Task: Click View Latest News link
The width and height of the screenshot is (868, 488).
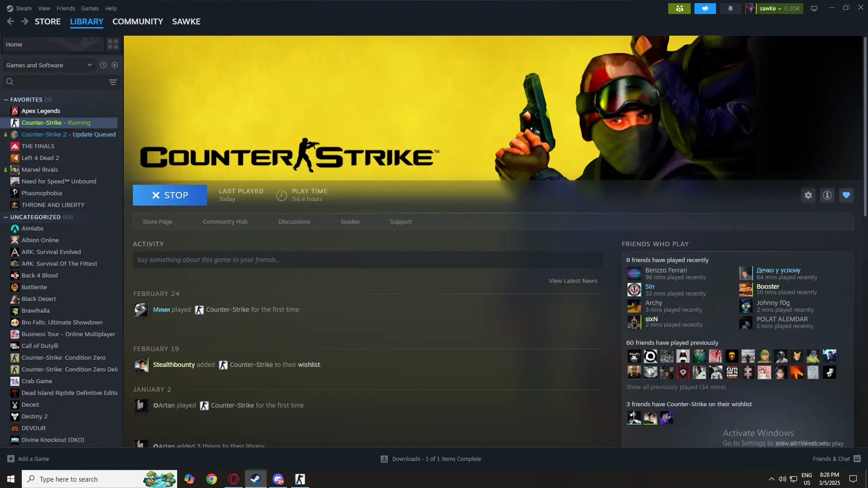Action: [x=572, y=281]
